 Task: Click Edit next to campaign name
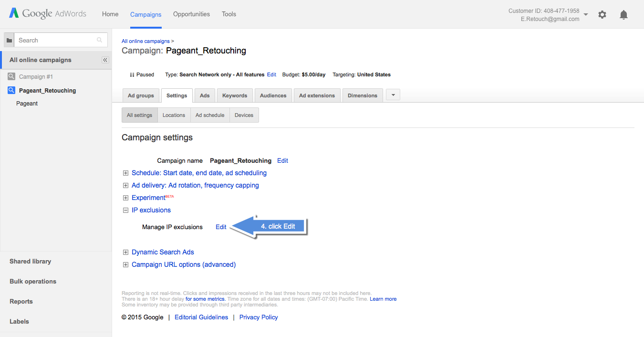point(283,160)
